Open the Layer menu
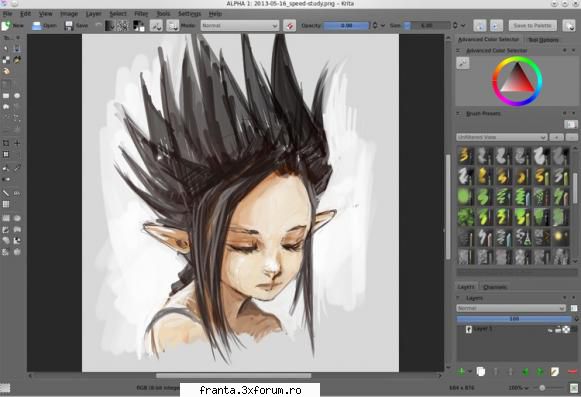The width and height of the screenshot is (581, 397). point(93,14)
